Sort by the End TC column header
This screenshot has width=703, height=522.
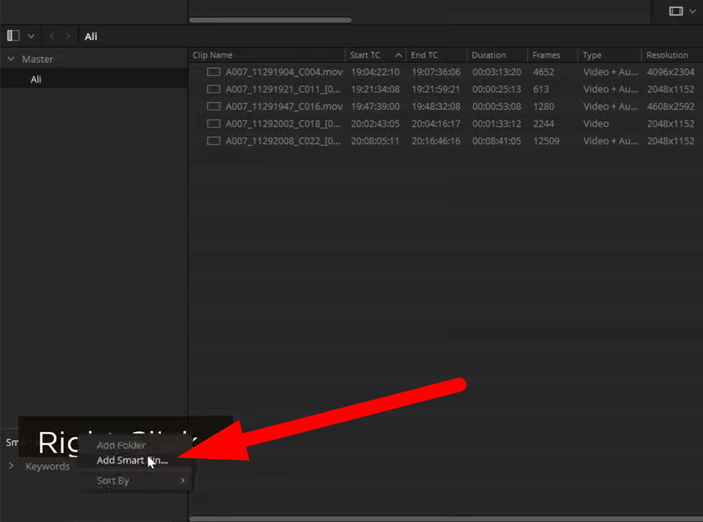pyautogui.click(x=424, y=55)
